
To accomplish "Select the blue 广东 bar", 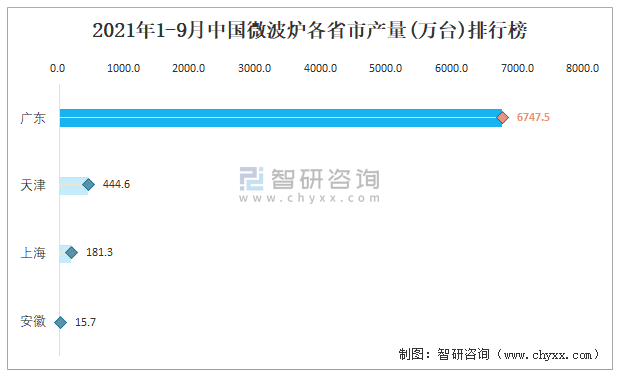I will (281, 118).
